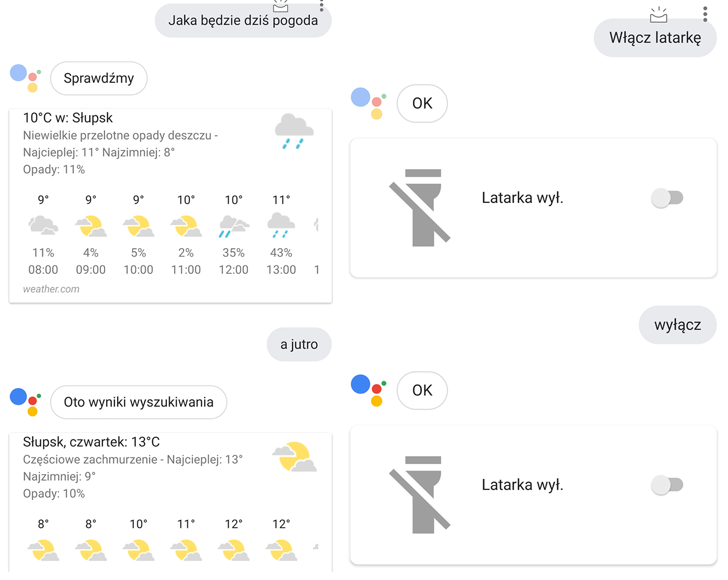Tap the crossed-out flashlight icon in the lower Latarka card
728x580 pixels.
click(420, 495)
